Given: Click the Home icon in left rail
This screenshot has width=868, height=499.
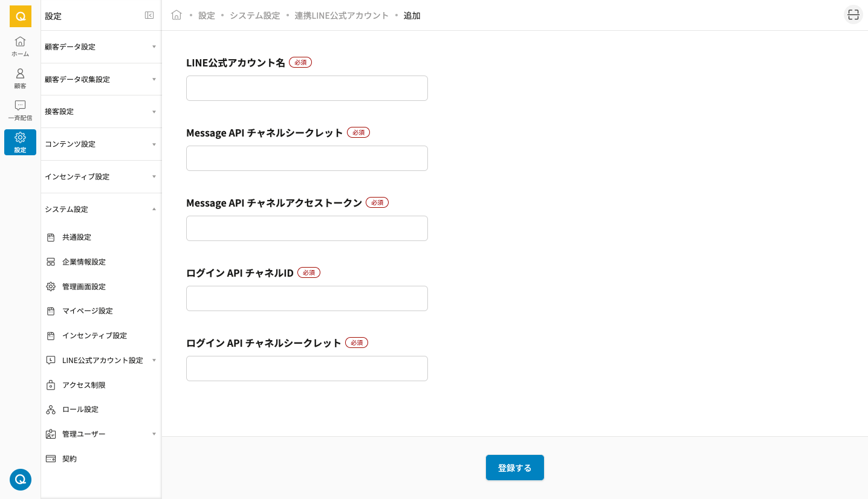Looking at the screenshot, I should 20,46.
